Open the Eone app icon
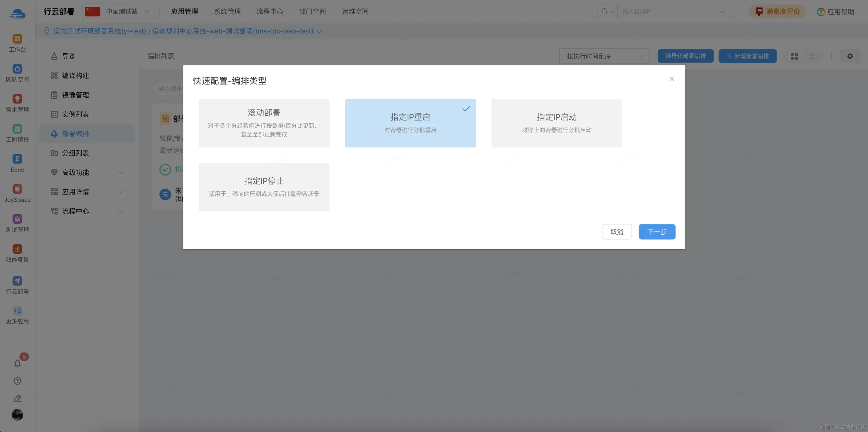The height and width of the screenshot is (432, 868). point(17,159)
